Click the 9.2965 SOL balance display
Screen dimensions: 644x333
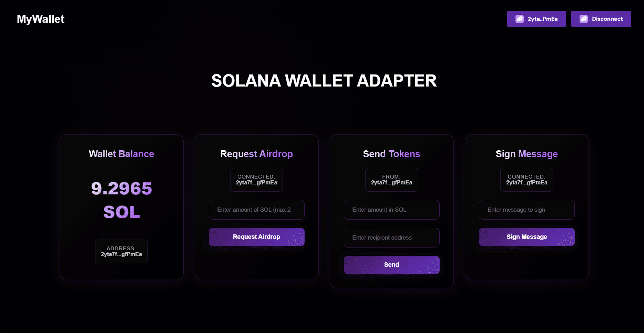tap(121, 200)
